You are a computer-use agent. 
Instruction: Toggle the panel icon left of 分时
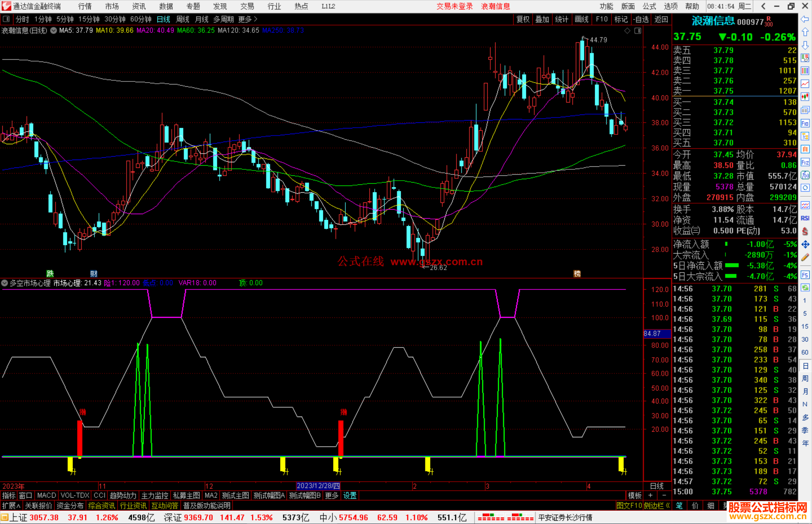tap(6, 19)
